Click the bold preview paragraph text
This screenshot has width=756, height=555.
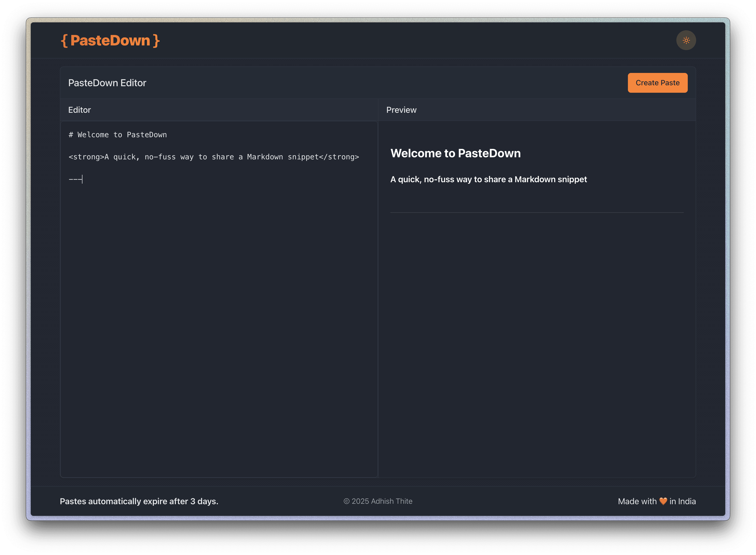click(x=488, y=179)
